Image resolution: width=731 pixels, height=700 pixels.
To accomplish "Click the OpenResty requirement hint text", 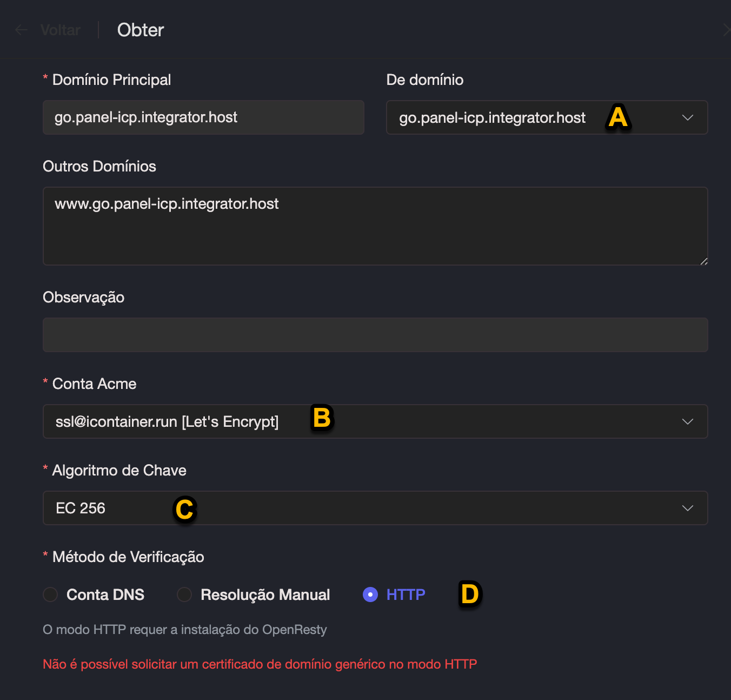I will click(185, 630).
